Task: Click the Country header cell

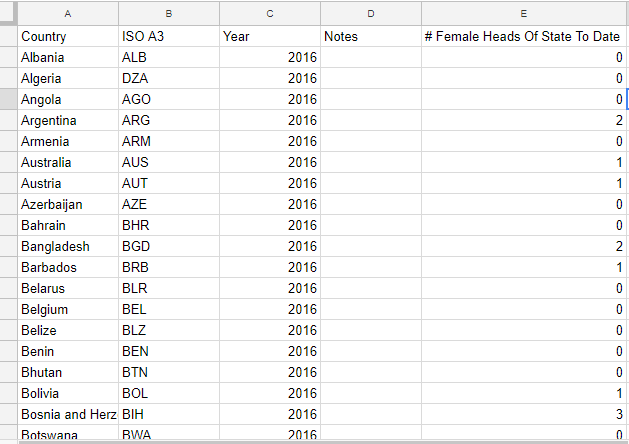Action: pyautogui.click(x=68, y=36)
